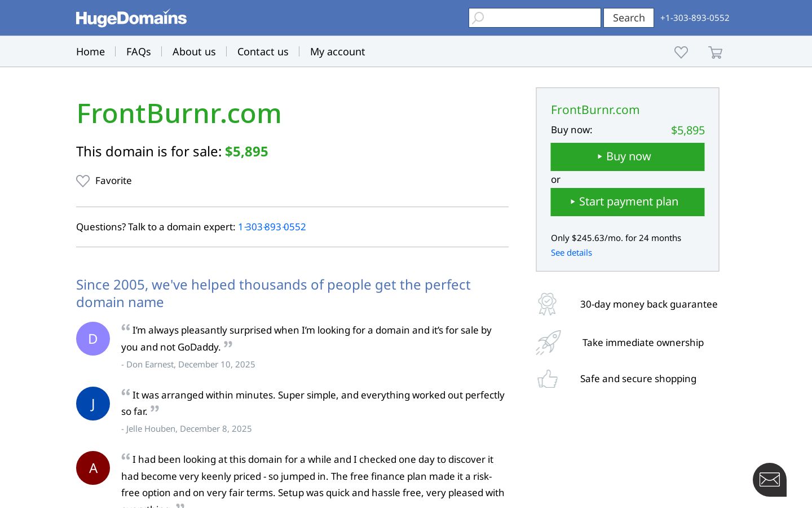Click Only $245.63/mo. for 24 months text
Screen dimensions: 812x508
pos(616,238)
